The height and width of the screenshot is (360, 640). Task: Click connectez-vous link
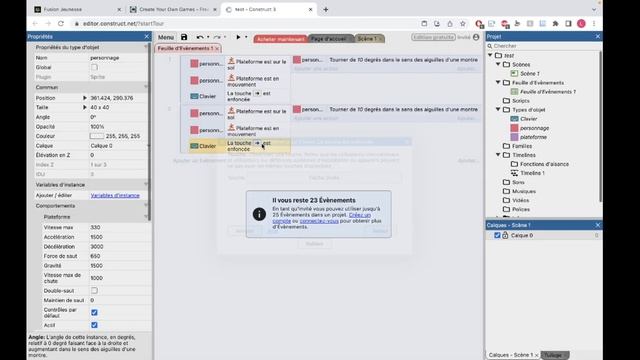coord(319,221)
